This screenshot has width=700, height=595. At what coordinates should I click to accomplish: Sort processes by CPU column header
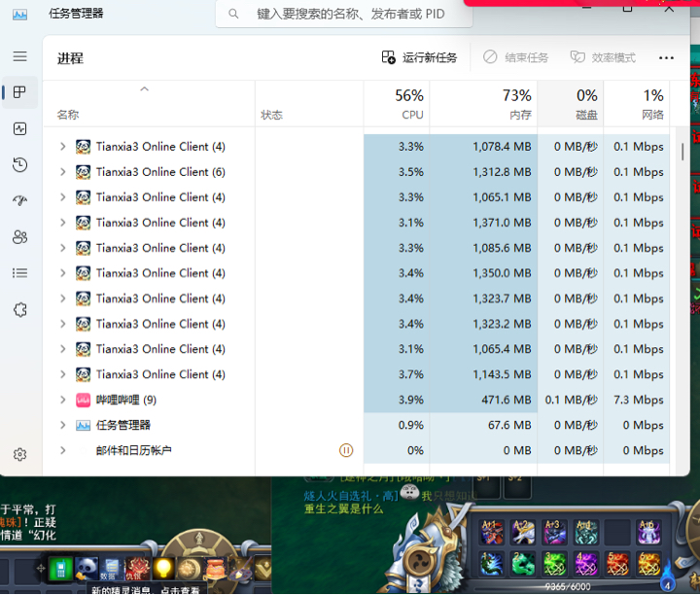coord(397,104)
